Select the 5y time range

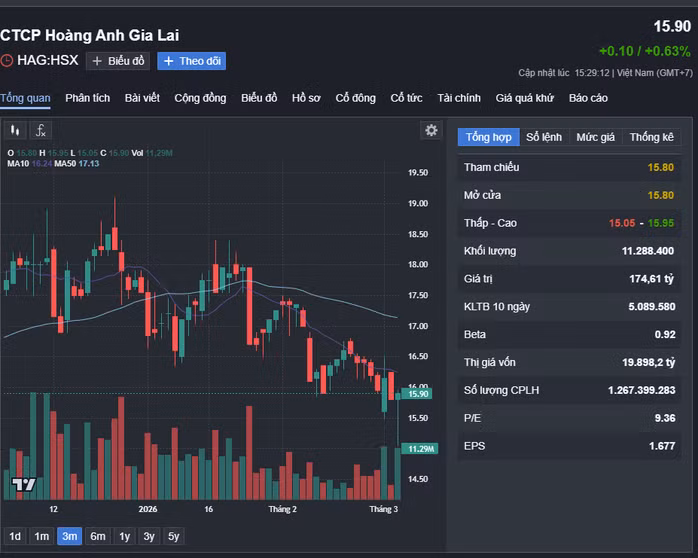[x=174, y=536]
